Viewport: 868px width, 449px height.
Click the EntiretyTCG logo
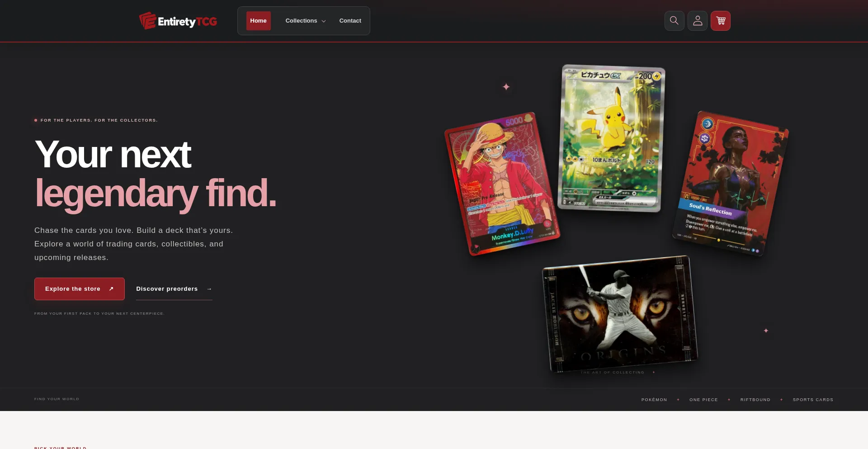tap(178, 21)
